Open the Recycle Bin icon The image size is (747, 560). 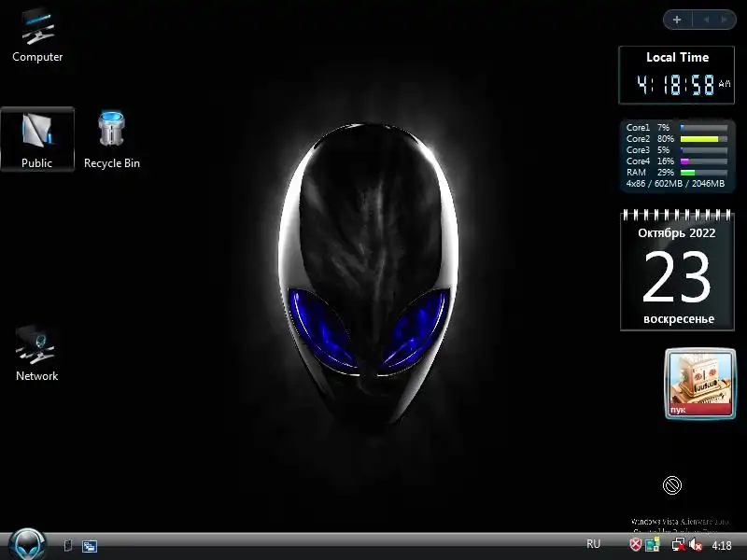coord(111,139)
